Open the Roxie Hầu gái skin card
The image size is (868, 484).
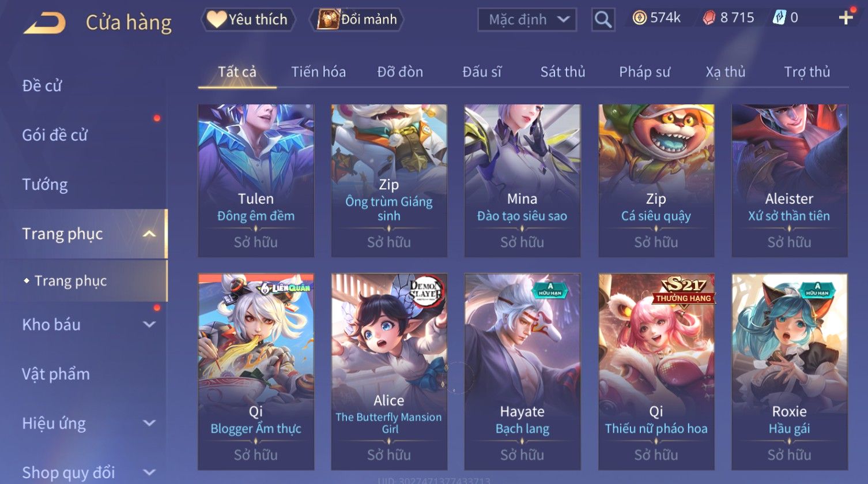[x=789, y=372]
